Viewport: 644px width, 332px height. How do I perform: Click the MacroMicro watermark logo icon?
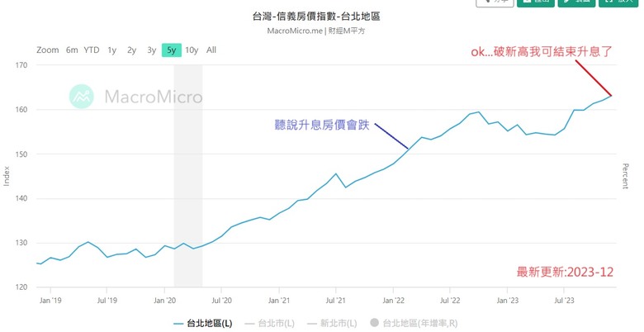click(x=81, y=97)
